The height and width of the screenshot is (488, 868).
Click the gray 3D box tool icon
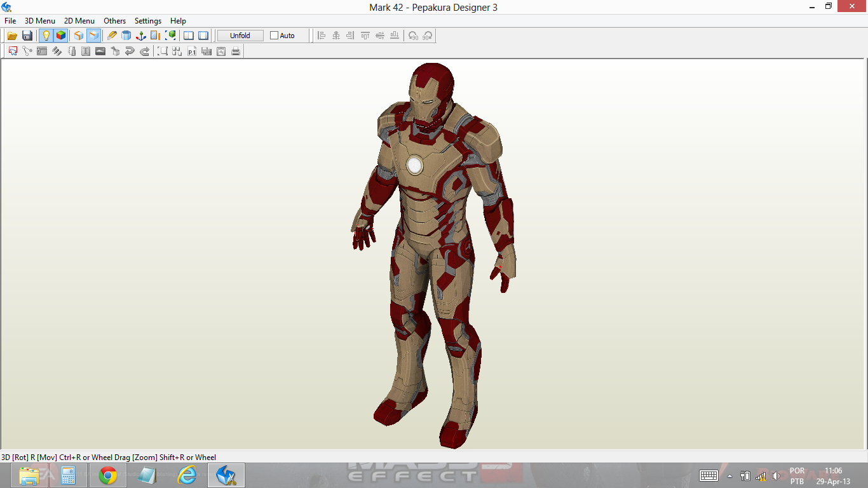point(115,51)
